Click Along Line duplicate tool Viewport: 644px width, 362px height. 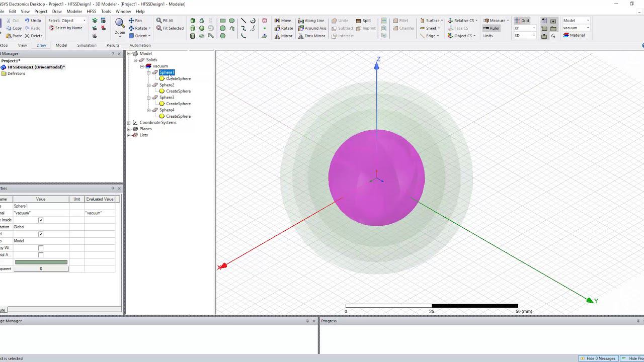[311, 21]
